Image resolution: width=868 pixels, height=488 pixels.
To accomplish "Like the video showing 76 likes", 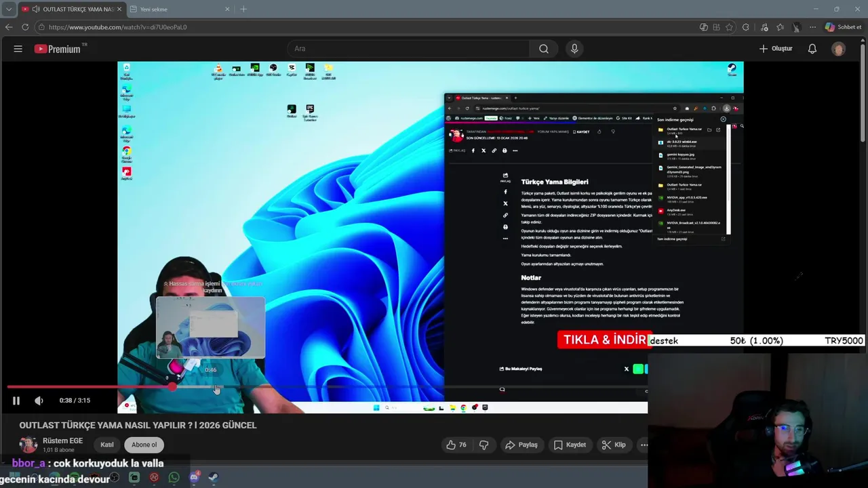I will pyautogui.click(x=456, y=445).
